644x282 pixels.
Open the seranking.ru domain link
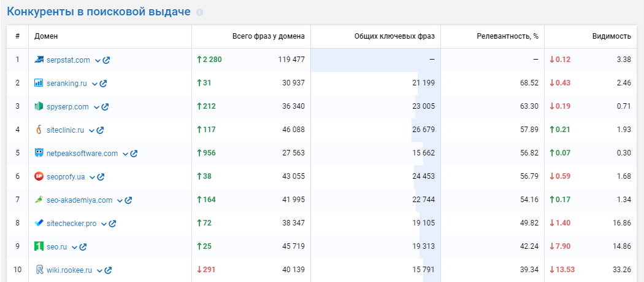point(67,83)
